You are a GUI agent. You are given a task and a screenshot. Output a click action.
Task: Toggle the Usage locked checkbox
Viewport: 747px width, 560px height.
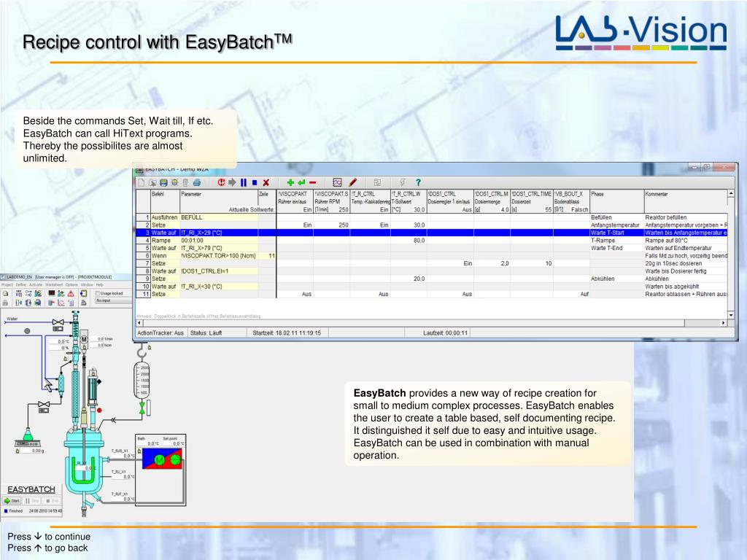[98, 293]
